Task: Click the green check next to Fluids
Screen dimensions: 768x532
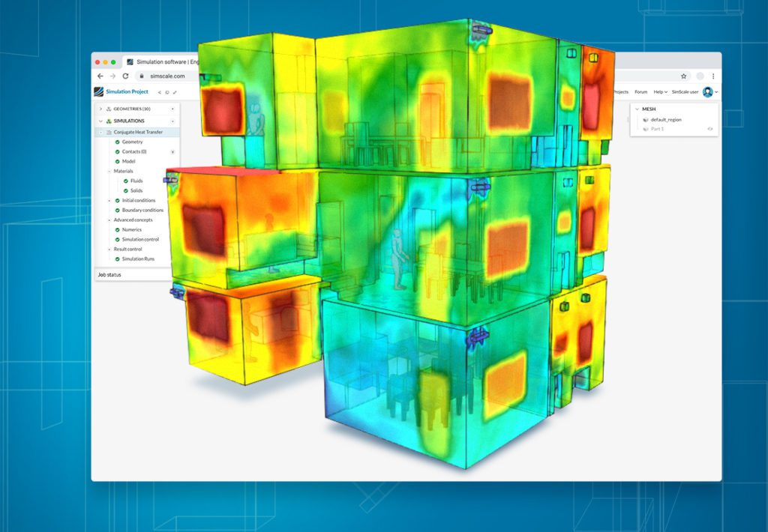Action: [127, 181]
